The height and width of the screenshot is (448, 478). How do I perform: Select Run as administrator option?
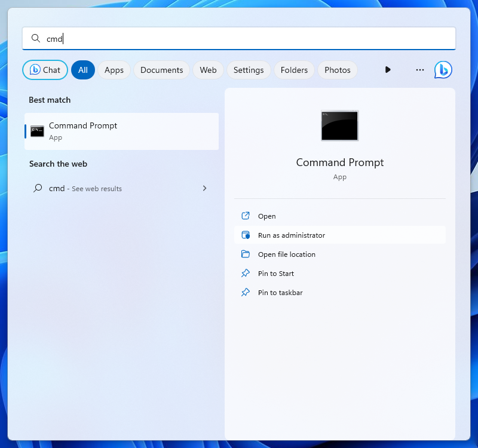(292, 235)
